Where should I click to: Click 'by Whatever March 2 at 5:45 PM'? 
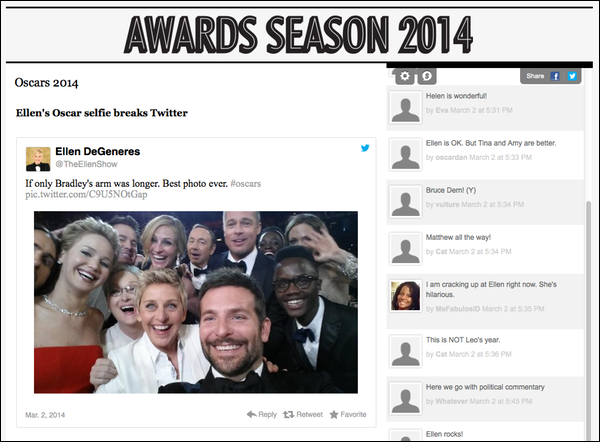pos(479,401)
